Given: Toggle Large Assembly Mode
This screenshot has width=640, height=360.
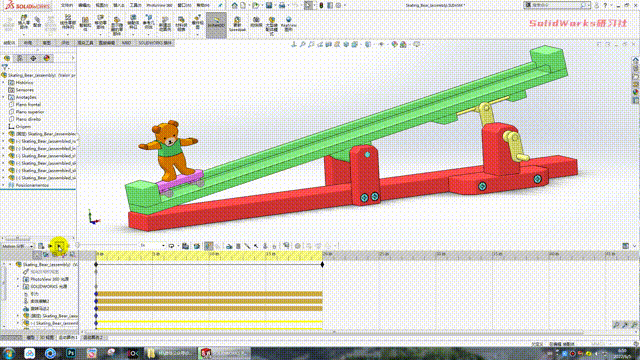Looking at the screenshot, I should click(272, 25).
